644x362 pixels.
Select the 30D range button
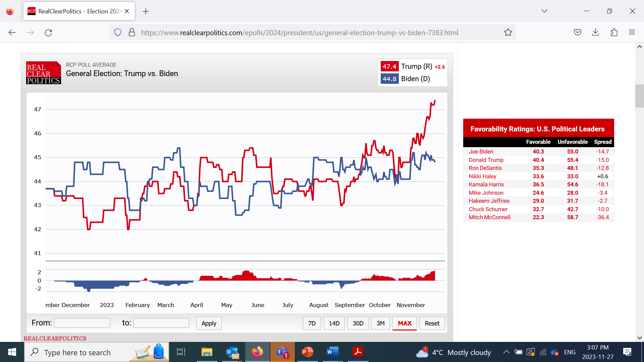tap(358, 323)
